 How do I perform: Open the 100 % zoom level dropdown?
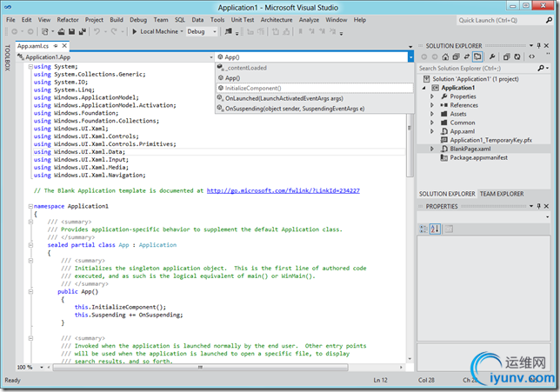[x=42, y=368]
